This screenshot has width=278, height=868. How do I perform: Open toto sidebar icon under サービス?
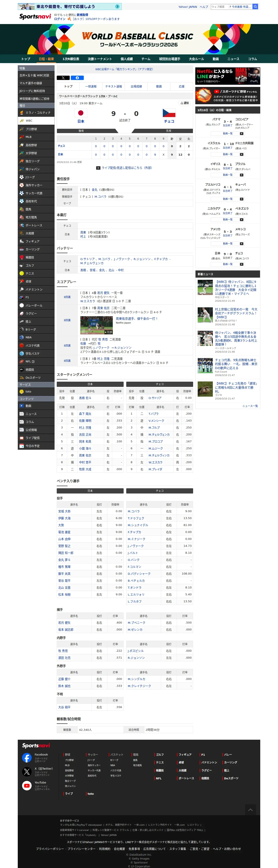(22, 392)
